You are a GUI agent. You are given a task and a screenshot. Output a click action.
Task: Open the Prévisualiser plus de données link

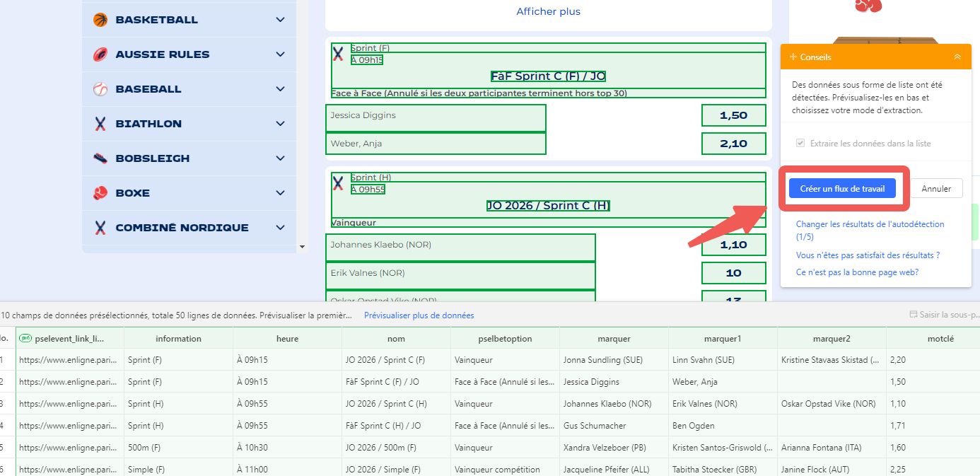[419, 315]
